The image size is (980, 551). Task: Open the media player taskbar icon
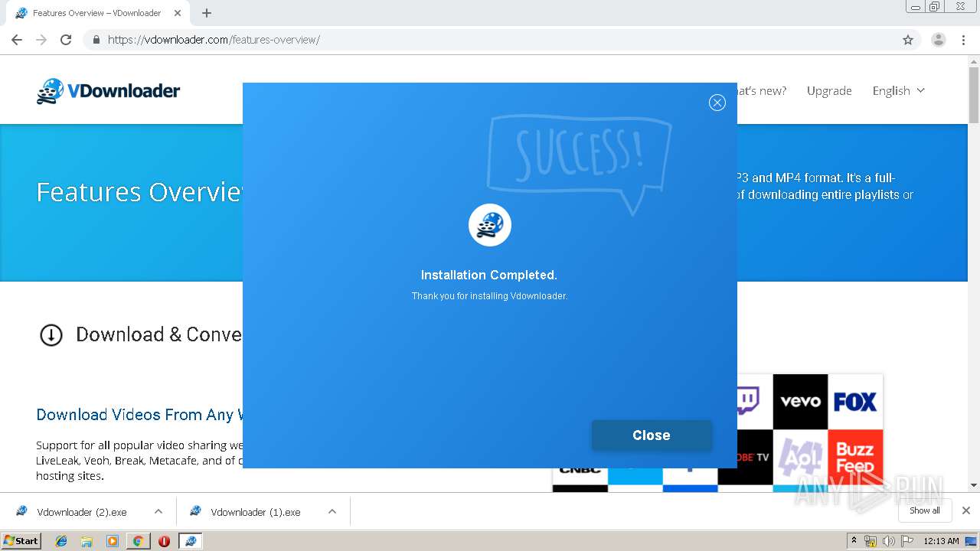pyautogui.click(x=113, y=541)
